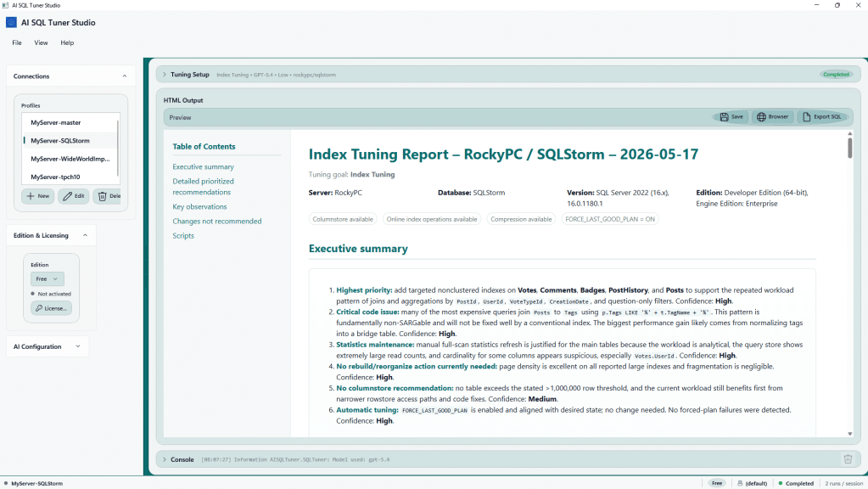Select the MyServer-master profile

click(70, 122)
